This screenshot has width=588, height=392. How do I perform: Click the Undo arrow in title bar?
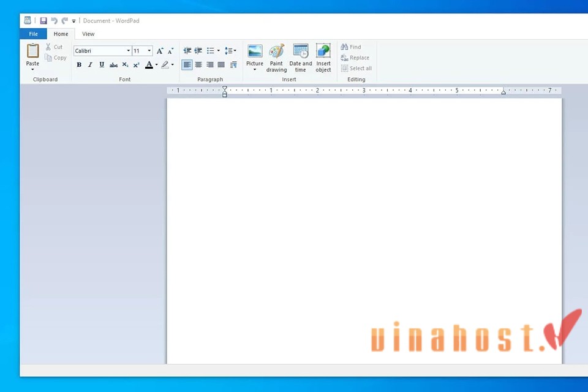(x=55, y=21)
